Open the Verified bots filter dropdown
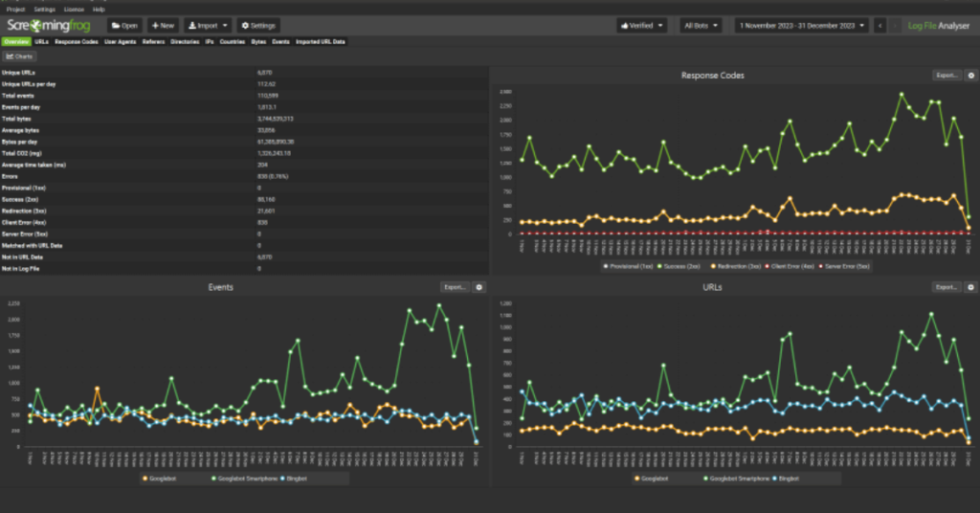980x513 pixels. 642,26
